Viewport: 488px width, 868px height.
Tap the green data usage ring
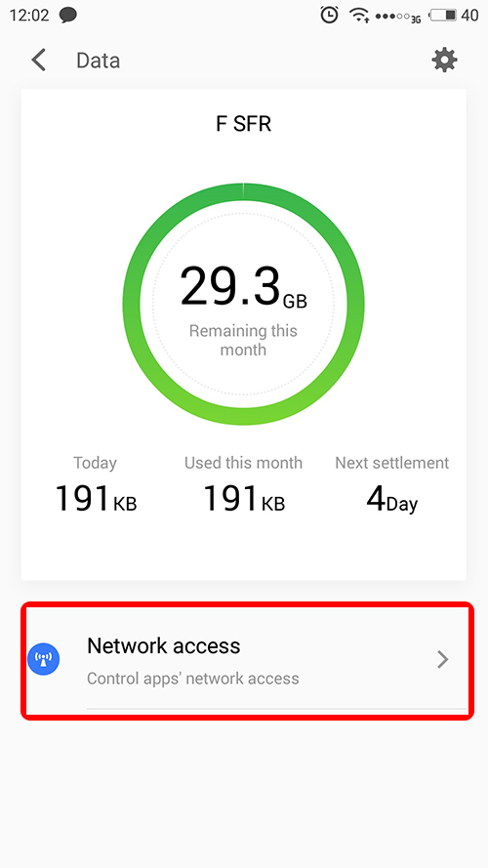[x=243, y=304]
